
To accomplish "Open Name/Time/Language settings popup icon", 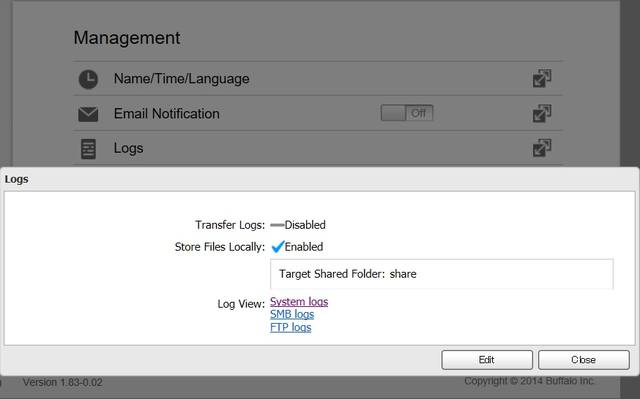I will click(542, 78).
